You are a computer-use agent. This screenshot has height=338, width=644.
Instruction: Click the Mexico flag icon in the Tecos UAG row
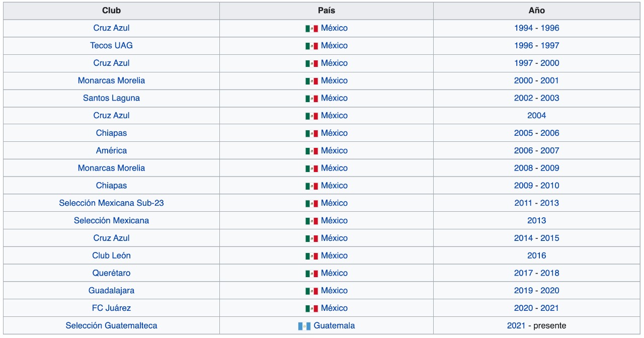click(x=311, y=46)
